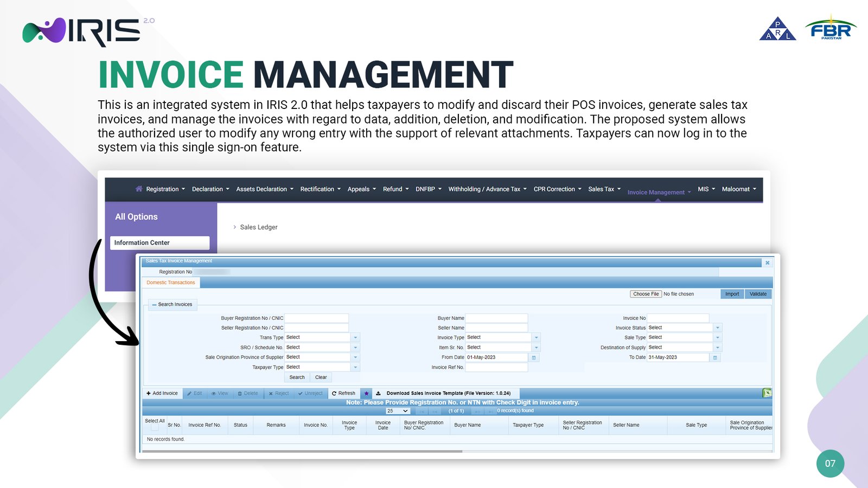Click the Taxpayer Type column header
Image resolution: width=868 pixels, height=488 pixels.
tap(528, 425)
